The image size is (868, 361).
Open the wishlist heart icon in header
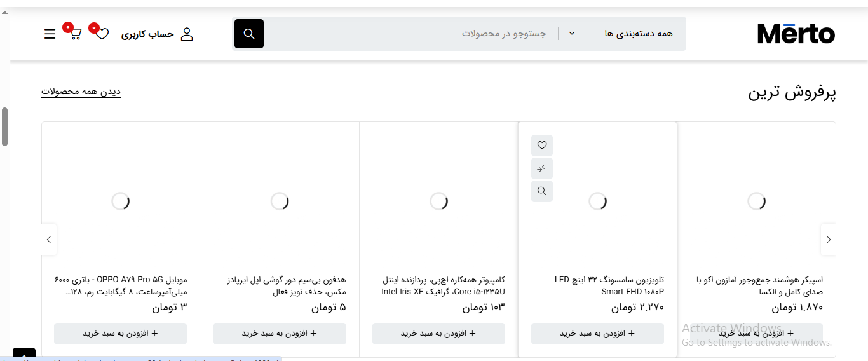(102, 34)
